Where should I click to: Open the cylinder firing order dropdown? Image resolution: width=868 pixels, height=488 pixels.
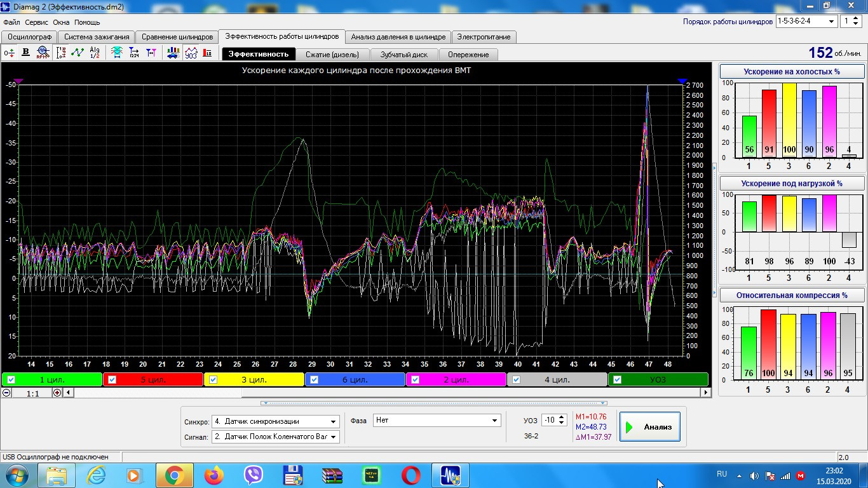pos(831,21)
